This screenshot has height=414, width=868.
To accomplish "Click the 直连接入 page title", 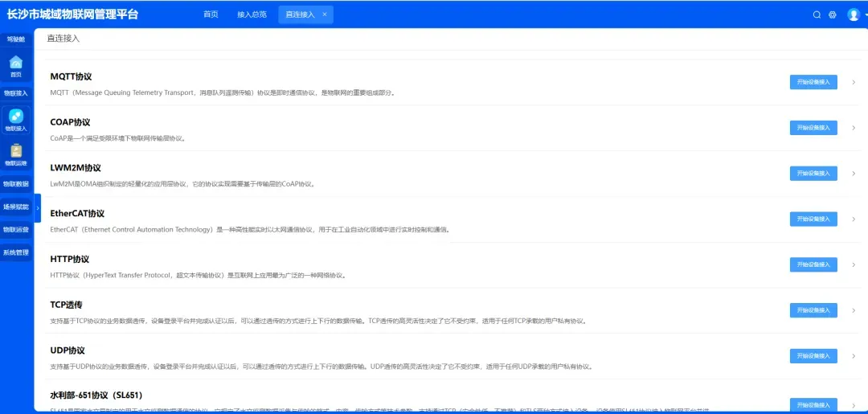I will pyautogui.click(x=63, y=39).
